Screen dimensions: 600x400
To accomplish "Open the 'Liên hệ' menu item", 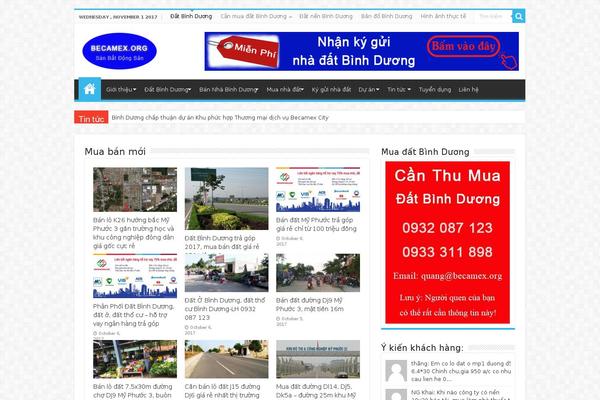I will (468, 90).
